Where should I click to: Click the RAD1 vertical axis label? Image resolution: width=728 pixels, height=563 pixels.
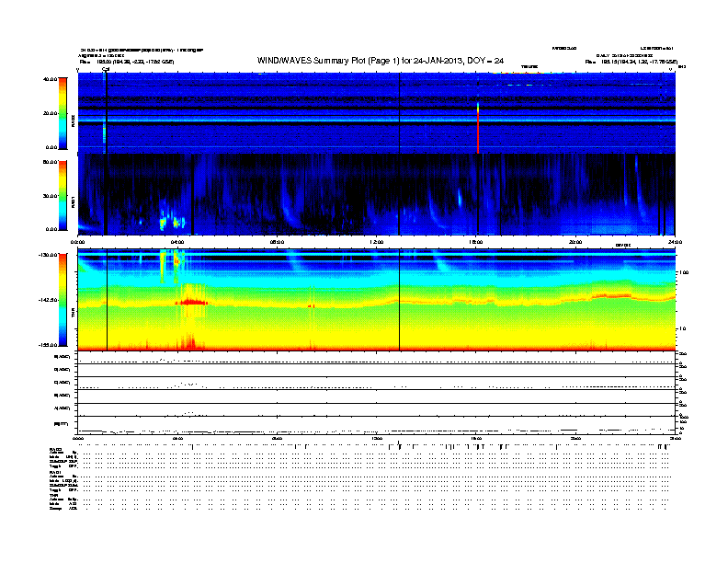click(73, 201)
